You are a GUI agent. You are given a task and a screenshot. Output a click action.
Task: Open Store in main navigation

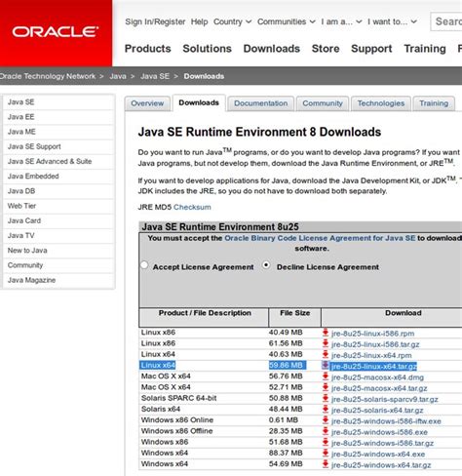(x=326, y=49)
